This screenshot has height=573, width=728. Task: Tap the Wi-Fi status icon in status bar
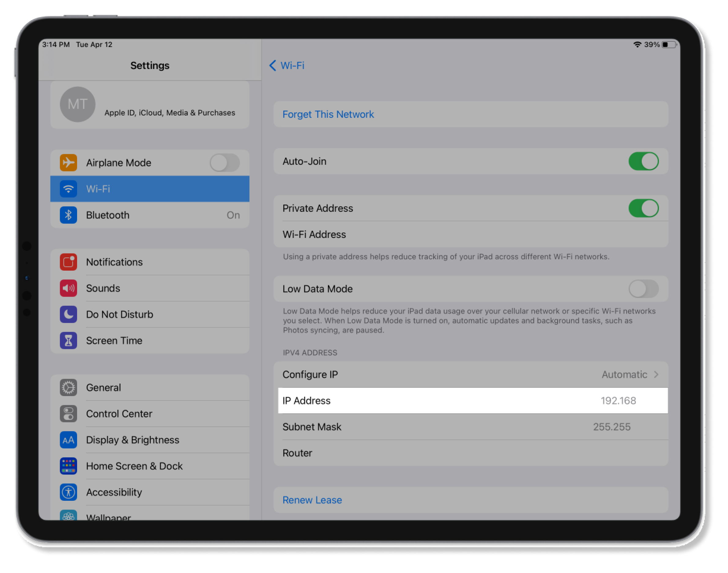(637, 45)
